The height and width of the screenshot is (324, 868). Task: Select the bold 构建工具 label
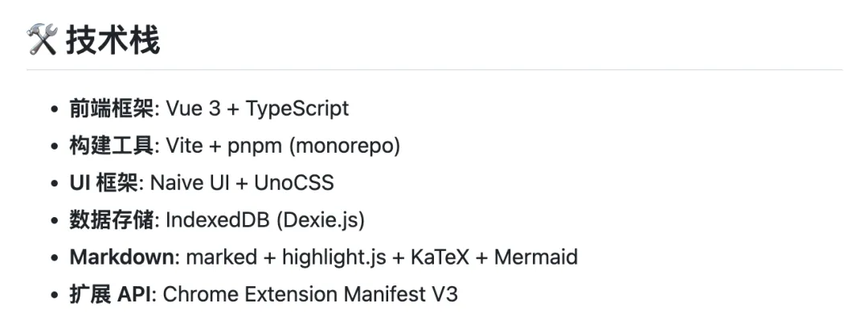(111, 146)
